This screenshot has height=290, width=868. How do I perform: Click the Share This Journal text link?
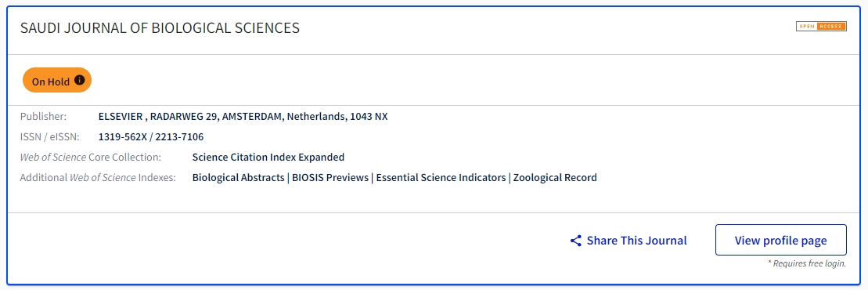[x=636, y=241]
